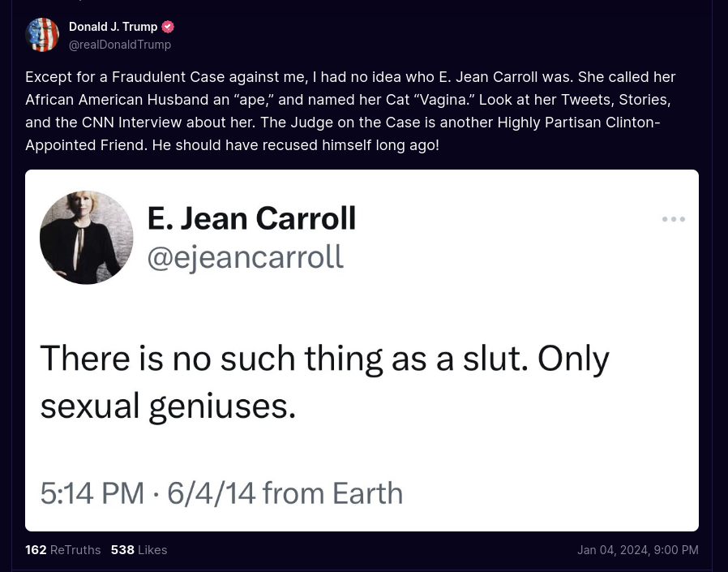Open the Donald J. Trump display name

[113, 27]
